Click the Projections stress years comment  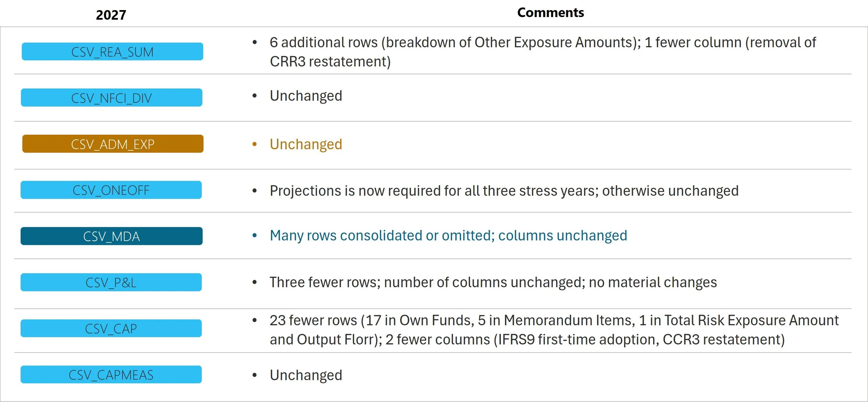pyautogui.click(x=504, y=191)
